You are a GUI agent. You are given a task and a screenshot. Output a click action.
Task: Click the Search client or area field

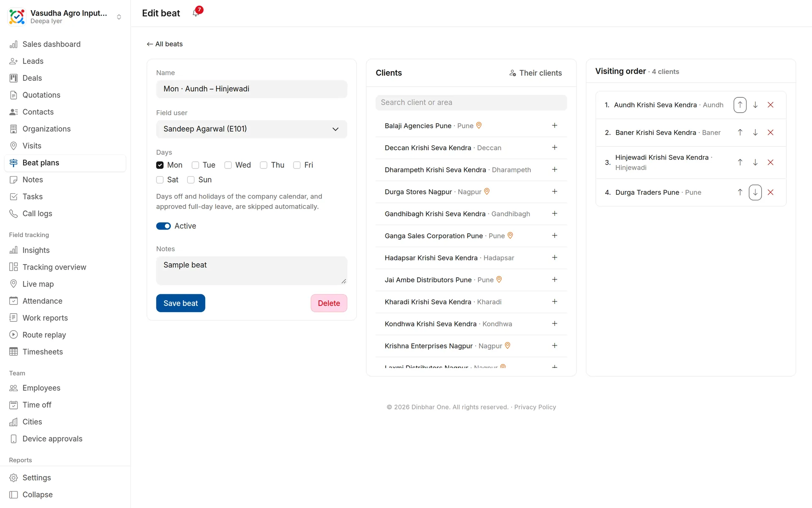471,102
